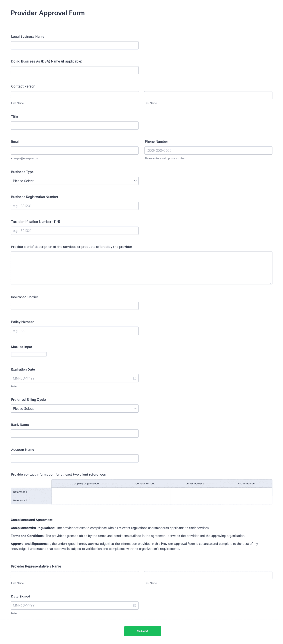Screen dimensions: 283x644
Task: Click the Business Registration Number field
Action: click(x=75, y=206)
